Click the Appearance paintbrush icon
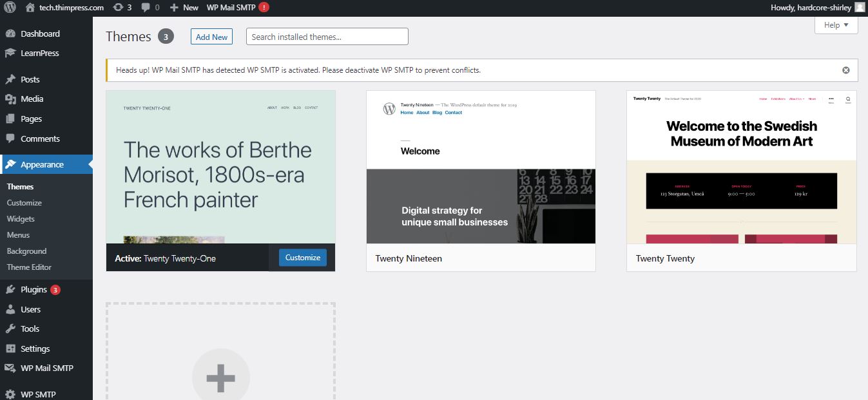This screenshot has width=868, height=400. [10, 165]
